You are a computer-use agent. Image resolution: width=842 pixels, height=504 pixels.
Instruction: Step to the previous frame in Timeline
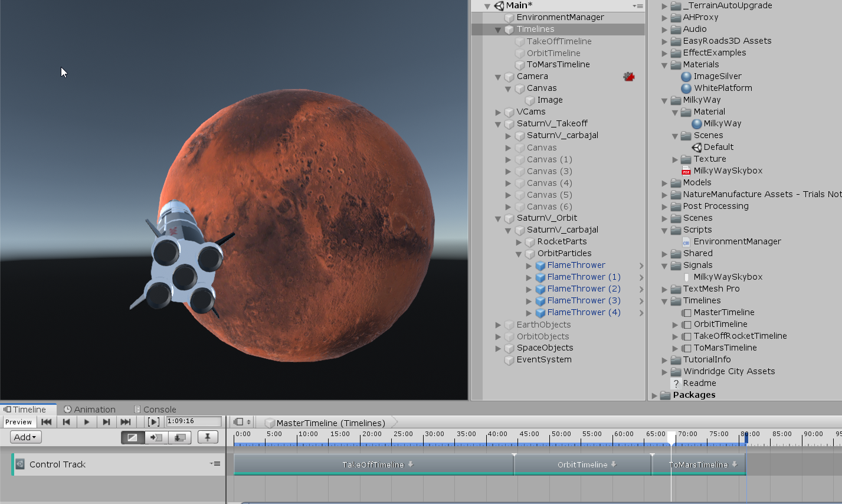67,421
